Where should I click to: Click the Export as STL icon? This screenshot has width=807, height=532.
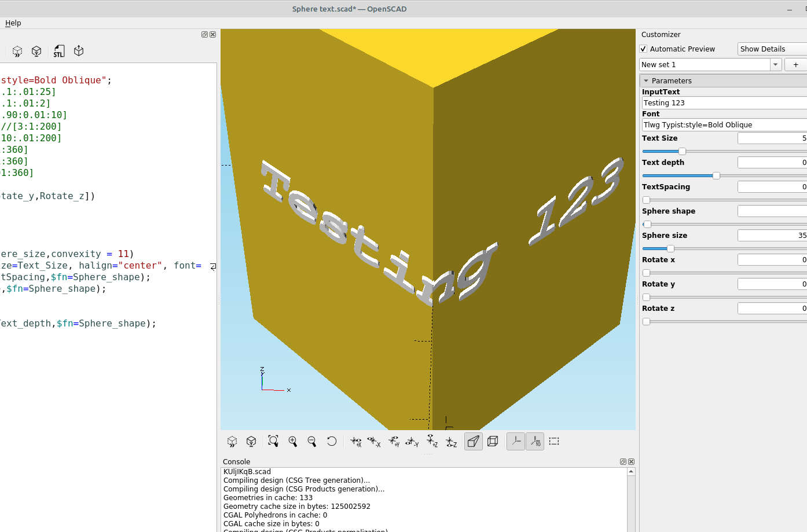(58, 51)
